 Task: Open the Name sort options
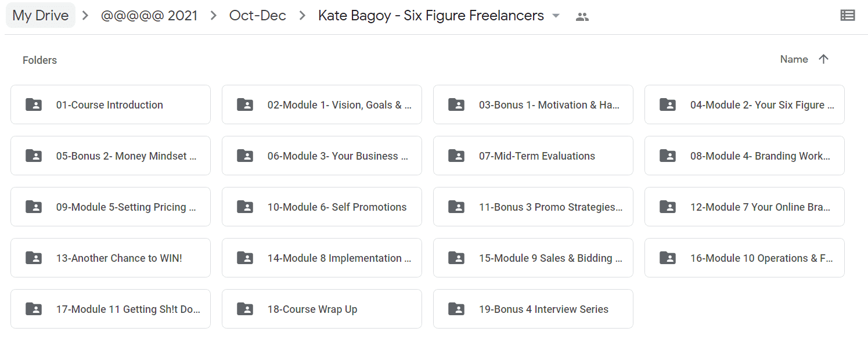point(794,59)
